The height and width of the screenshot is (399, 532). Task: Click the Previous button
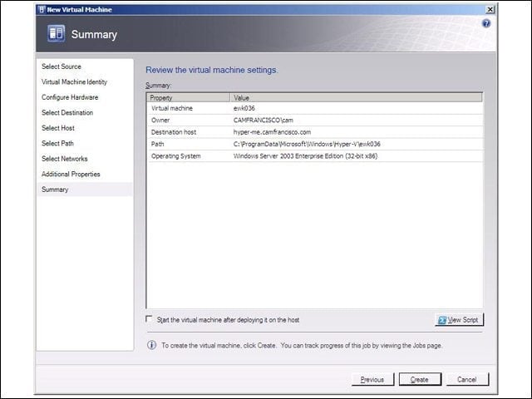[372, 379]
